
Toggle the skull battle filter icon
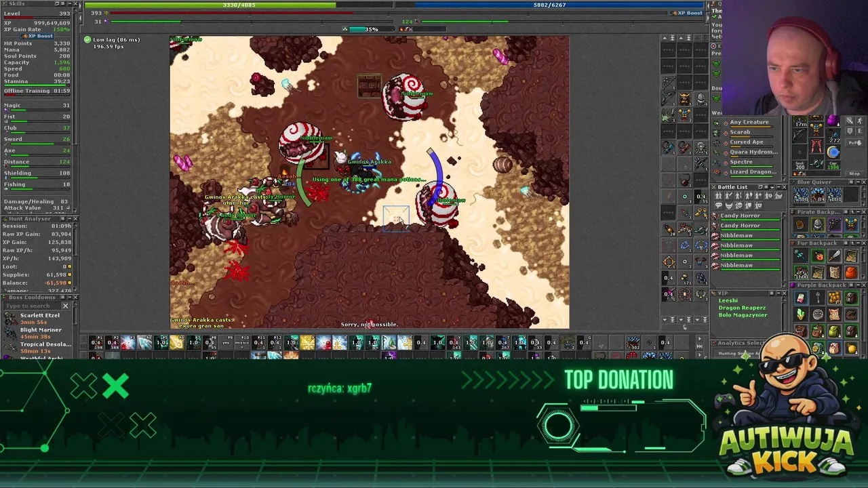click(x=738, y=205)
